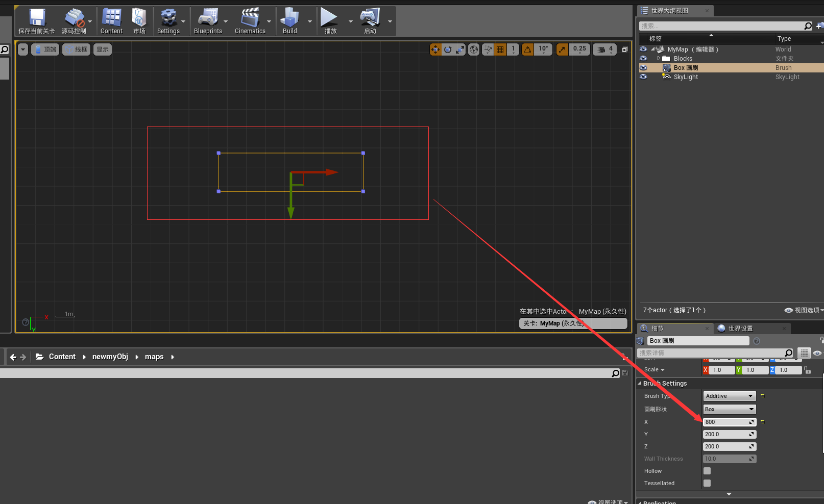The width and height of the screenshot is (824, 504).
Task: Select the scale transform tool
Action: [459, 49]
